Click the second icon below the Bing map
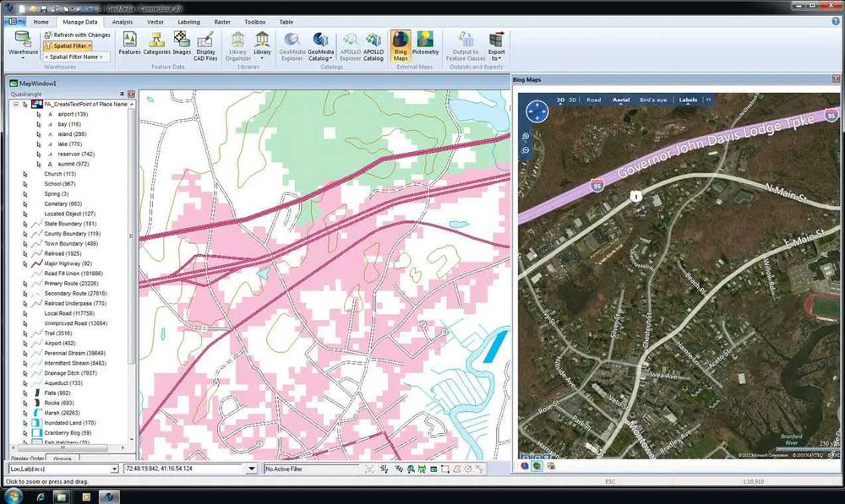 click(x=537, y=466)
